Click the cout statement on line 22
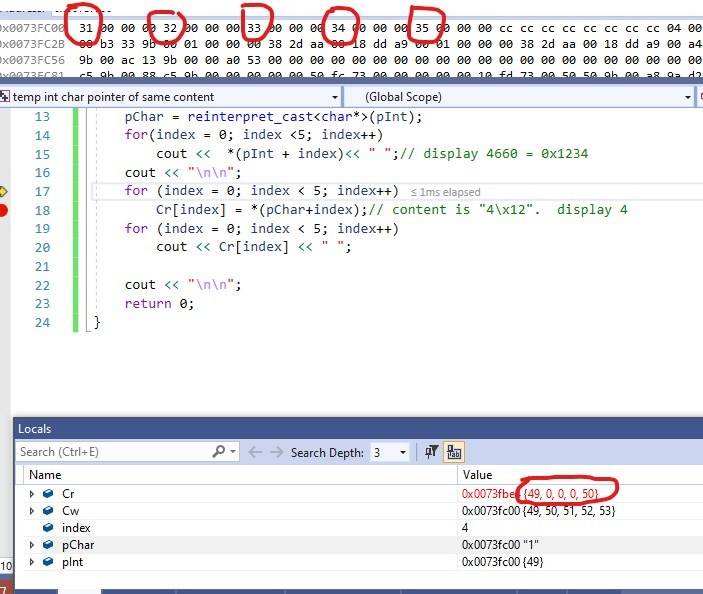Viewport: 703px width, 594px height. click(x=183, y=285)
